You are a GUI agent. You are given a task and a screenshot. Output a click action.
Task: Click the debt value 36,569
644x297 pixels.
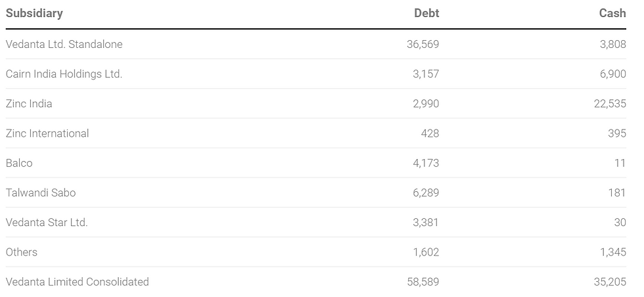(423, 44)
